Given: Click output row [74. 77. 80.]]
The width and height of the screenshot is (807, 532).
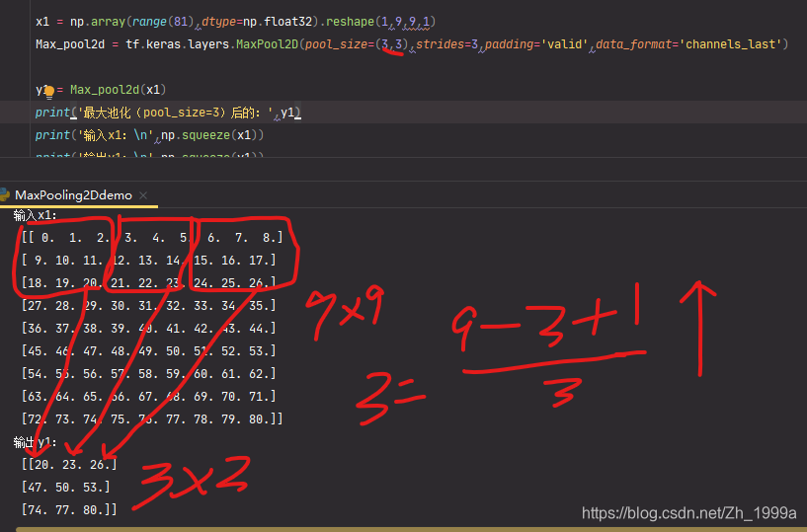Looking at the screenshot, I should (x=69, y=510).
